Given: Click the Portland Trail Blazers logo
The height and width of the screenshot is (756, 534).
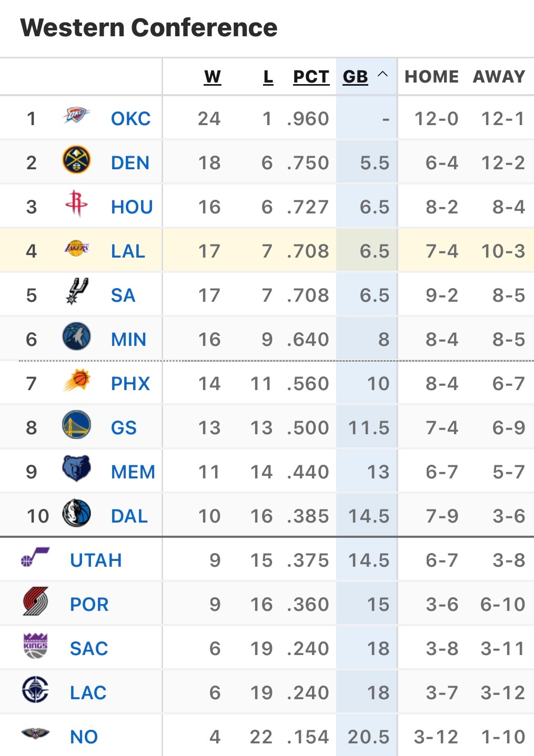Looking at the screenshot, I should [x=36, y=601].
